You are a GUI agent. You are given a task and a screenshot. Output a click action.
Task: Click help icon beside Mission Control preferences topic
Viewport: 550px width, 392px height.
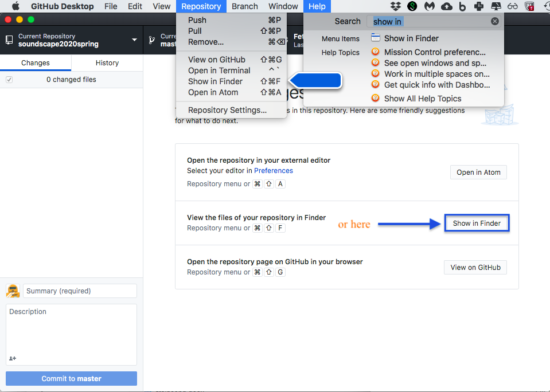point(375,52)
